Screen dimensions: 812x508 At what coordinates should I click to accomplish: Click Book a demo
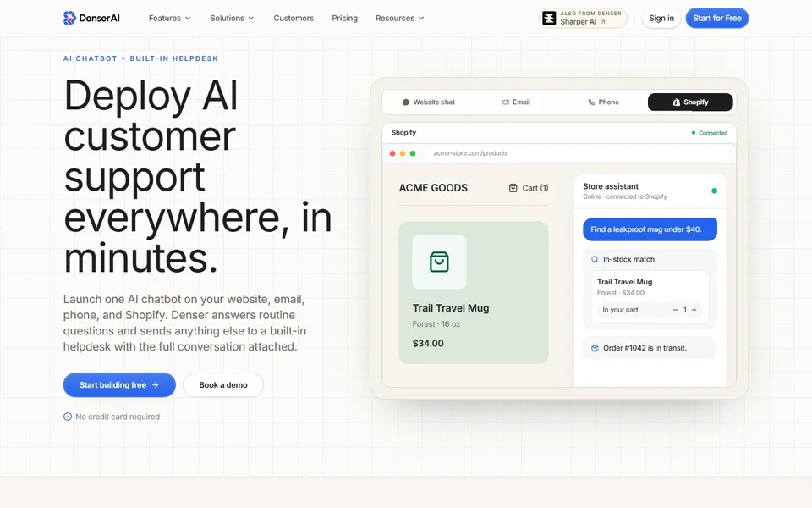223,384
